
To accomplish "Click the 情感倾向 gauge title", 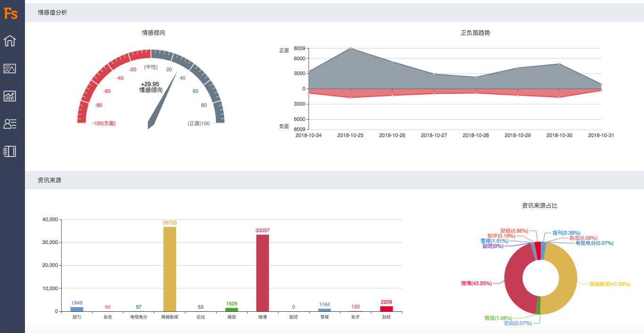I will (x=153, y=33).
